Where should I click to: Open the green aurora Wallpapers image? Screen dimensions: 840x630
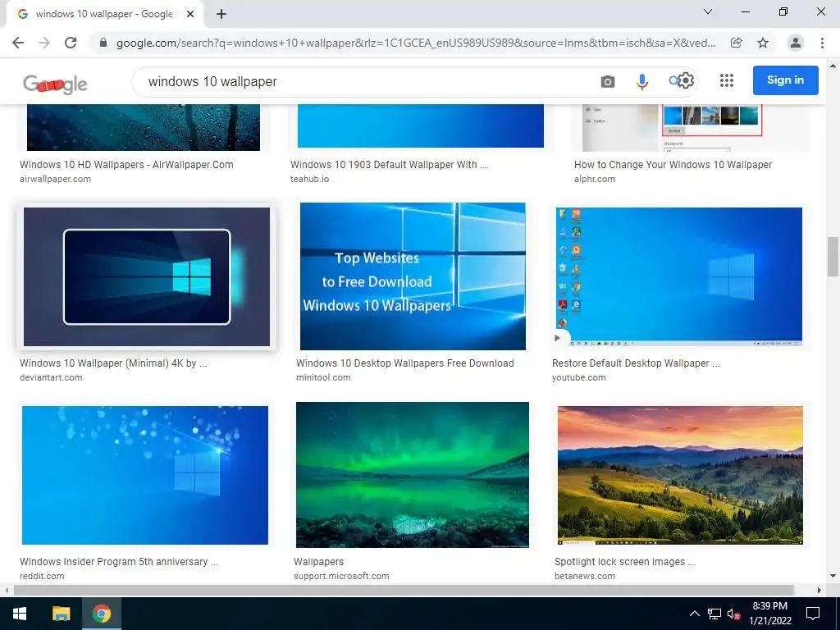[x=413, y=475]
